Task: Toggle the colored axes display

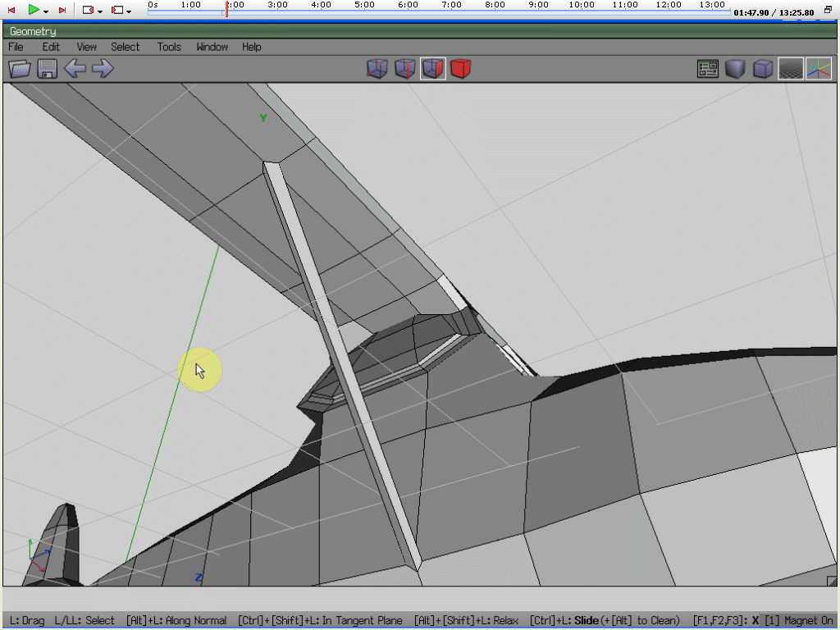Action: click(818, 69)
